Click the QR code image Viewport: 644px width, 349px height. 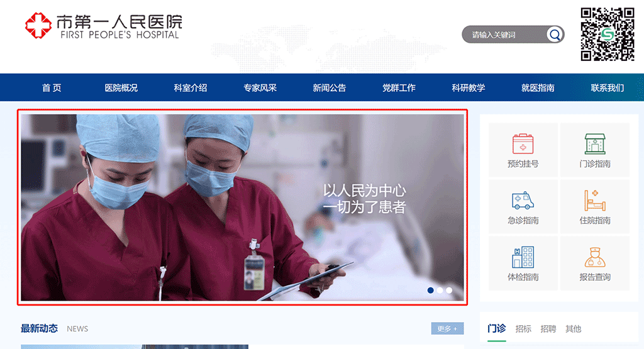(607, 34)
